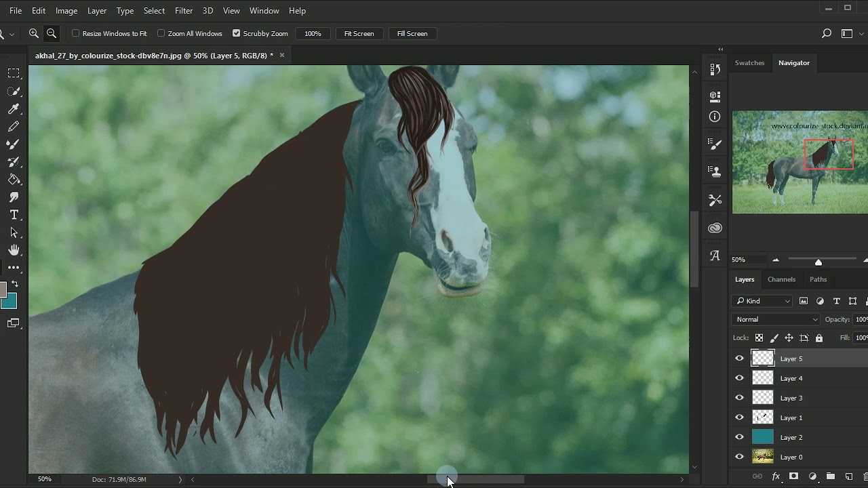Hide Layer 0 visibility eye
Image resolution: width=868 pixels, height=488 pixels.
(x=739, y=457)
